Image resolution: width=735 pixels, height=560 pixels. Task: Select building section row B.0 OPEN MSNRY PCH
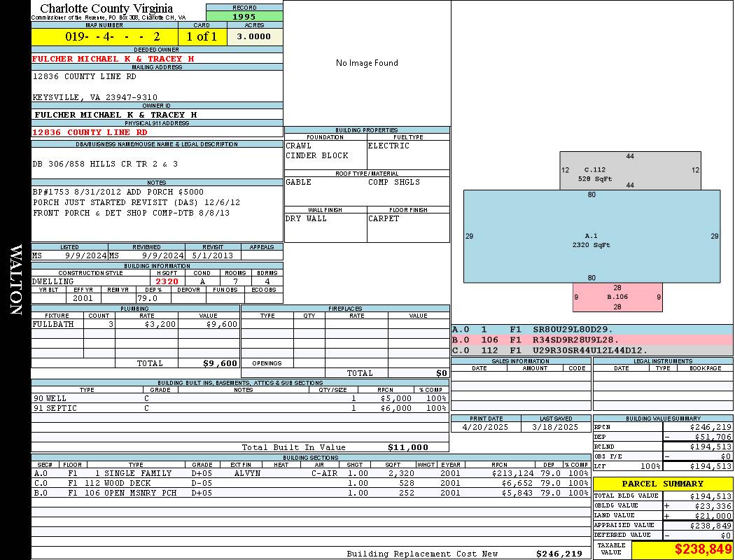pos(311,493)
